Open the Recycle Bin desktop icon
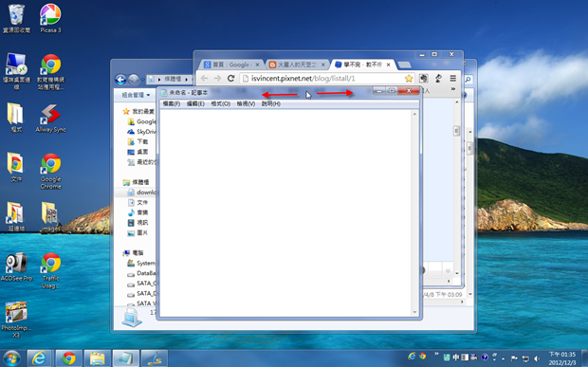This screenshot has width=588, height=367. (16, 18)
